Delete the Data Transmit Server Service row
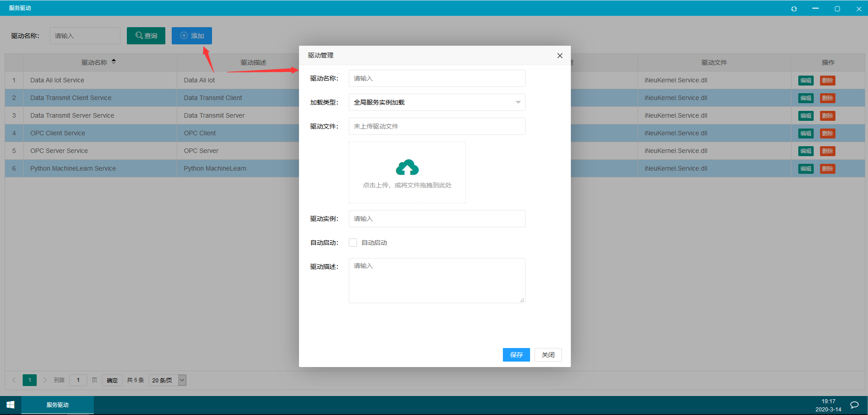The height and width of the screenshot is (415, 868). coord(827,116)
